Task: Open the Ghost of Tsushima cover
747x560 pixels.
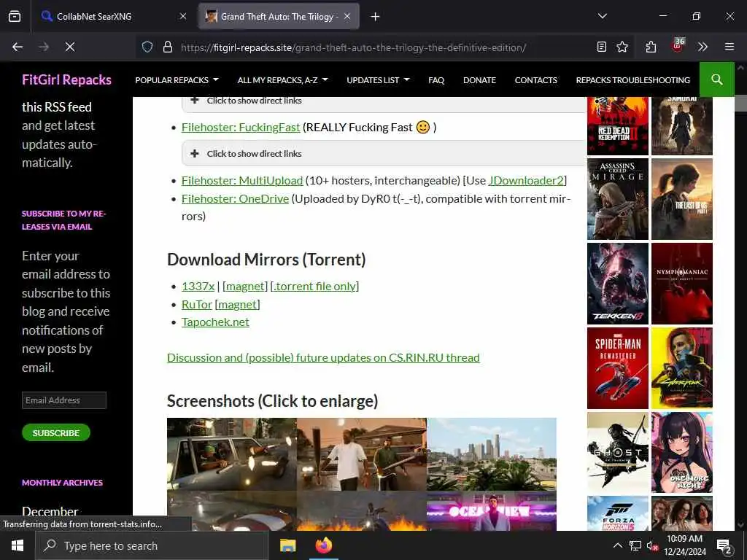Action: tap(617, 452)
